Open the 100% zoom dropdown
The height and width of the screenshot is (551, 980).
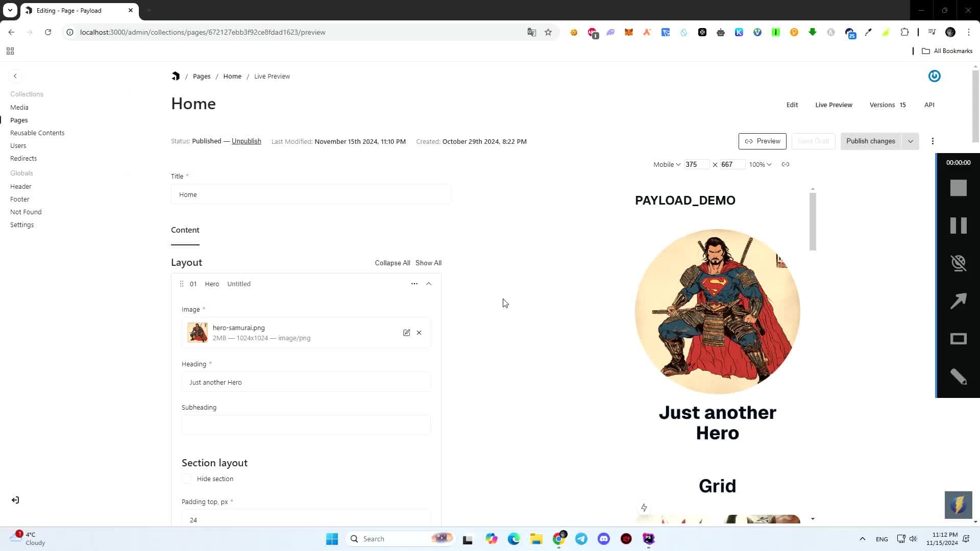(760, 164)
